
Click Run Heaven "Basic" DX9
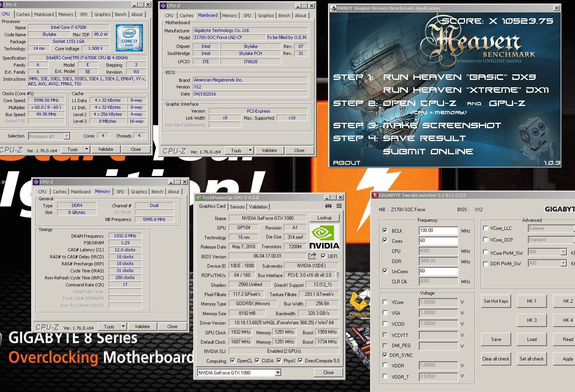click(459, 77)
